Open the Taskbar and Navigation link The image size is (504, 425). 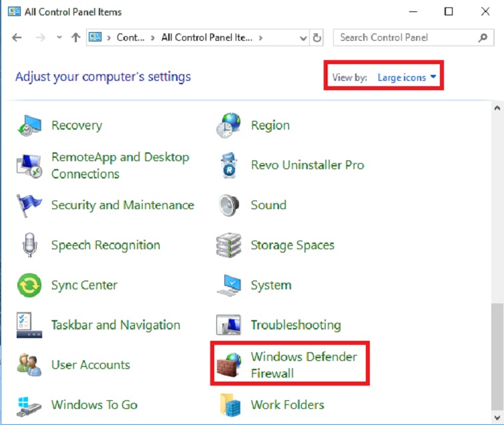pos(115,325)
